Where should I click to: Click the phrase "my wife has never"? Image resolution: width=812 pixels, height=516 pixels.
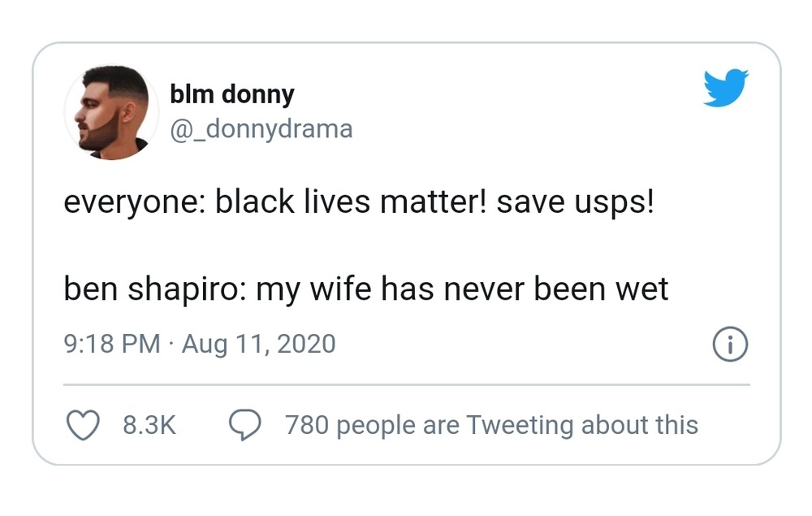[x=391, y=289]
